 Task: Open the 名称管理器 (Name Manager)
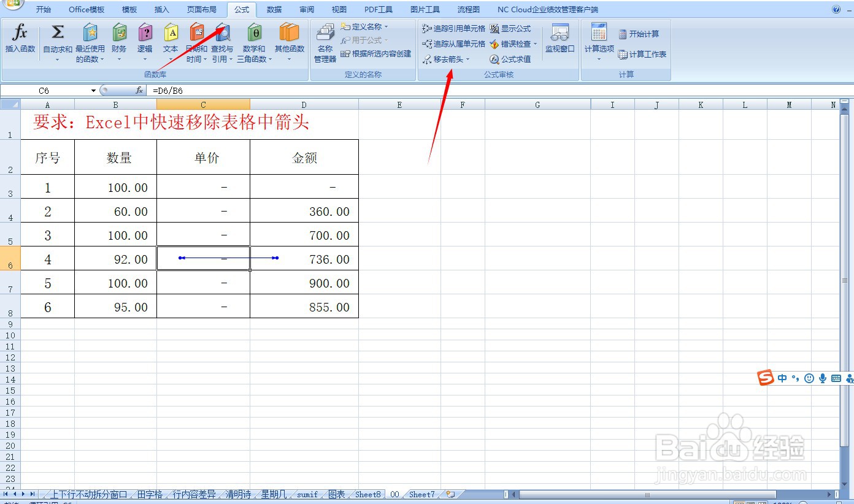coord(325,43)
